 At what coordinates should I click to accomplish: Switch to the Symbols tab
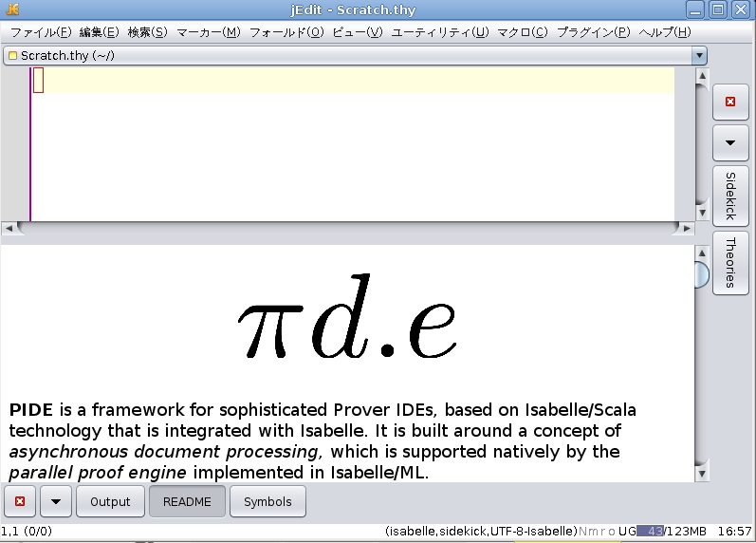[267, 501]
